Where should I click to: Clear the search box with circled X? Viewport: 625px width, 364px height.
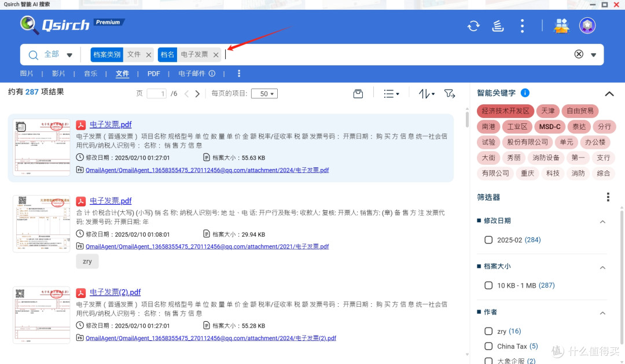pos(579,54)
